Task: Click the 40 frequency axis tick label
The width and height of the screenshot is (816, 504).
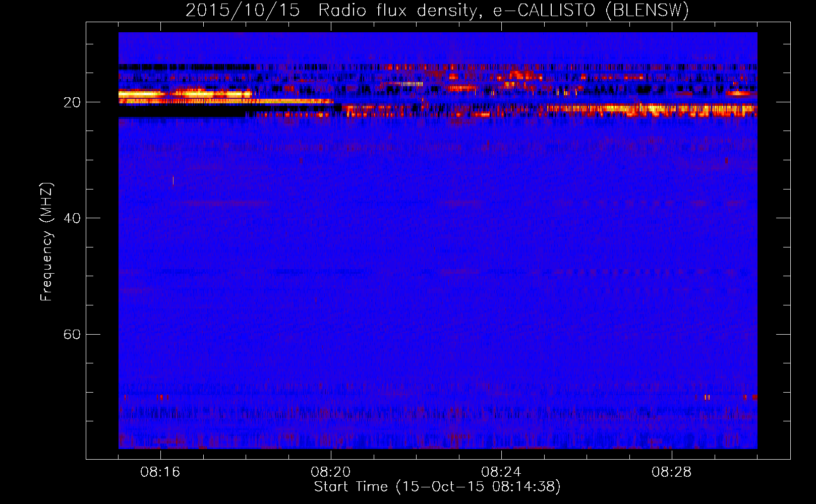Action: click(72, 218)
